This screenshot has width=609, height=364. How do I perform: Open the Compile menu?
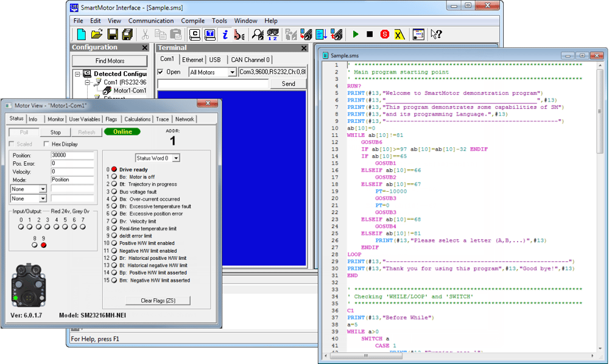point(192,21)
